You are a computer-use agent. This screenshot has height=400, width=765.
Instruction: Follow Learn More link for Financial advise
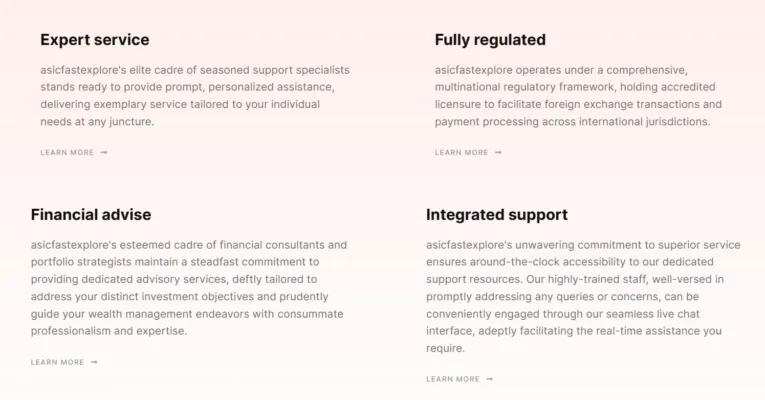[57, 362]
